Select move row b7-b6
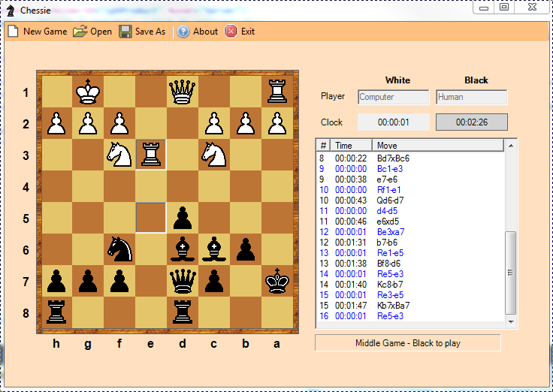 [411, 243]
